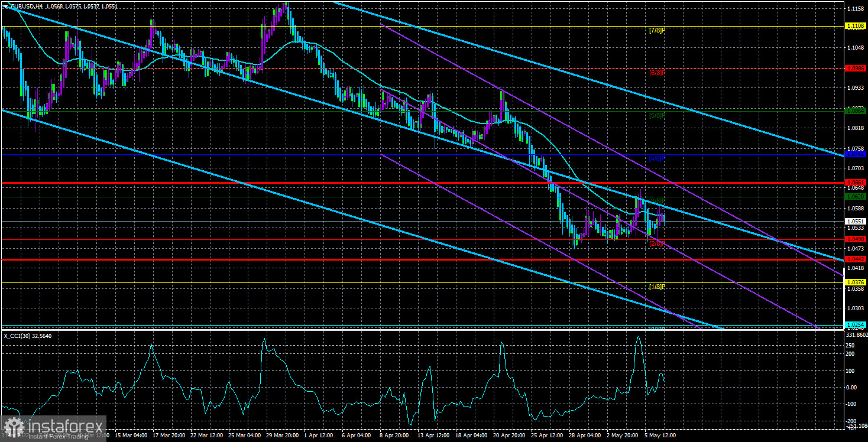The image size is (868, 442).
Task: Click the [6/8]P Murray level label
Action: [657, 73]
